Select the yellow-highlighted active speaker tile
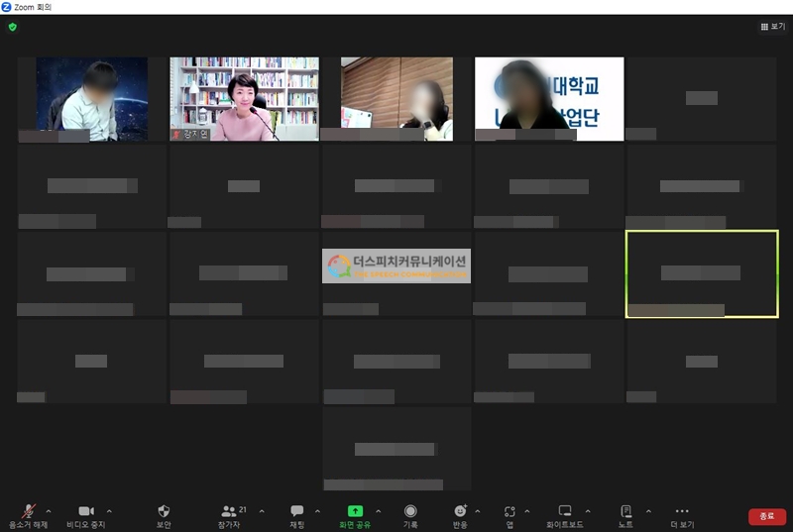The image size is (793, 532). (702, 274)
